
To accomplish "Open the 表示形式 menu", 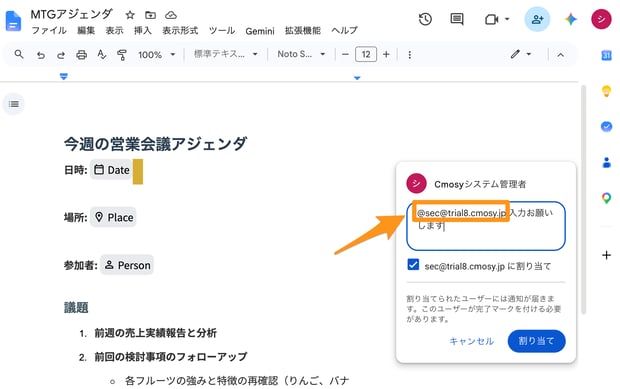I will tap(180, 30).
